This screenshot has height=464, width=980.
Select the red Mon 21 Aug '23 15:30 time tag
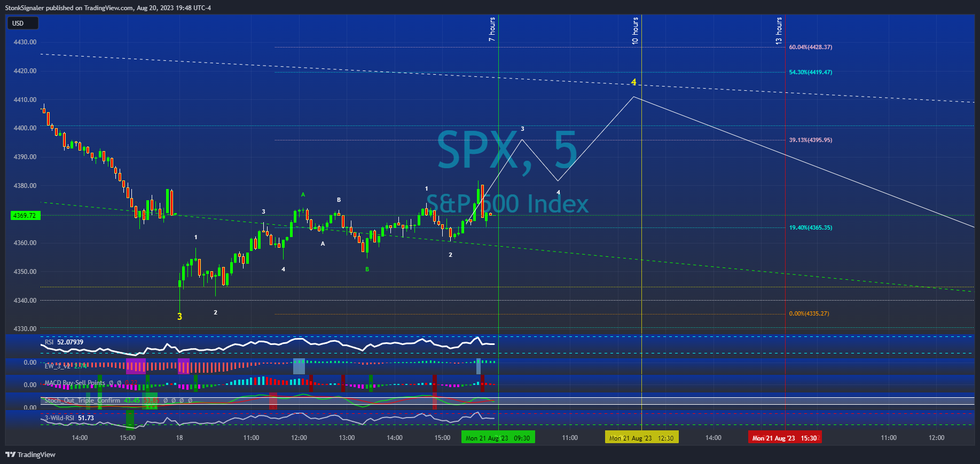[x=785, y=438]
